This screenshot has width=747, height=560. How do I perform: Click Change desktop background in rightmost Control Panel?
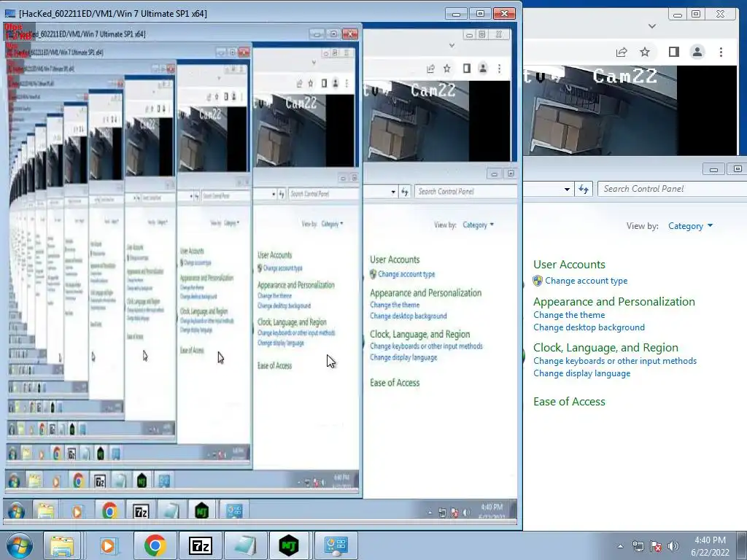coord(589,327)
